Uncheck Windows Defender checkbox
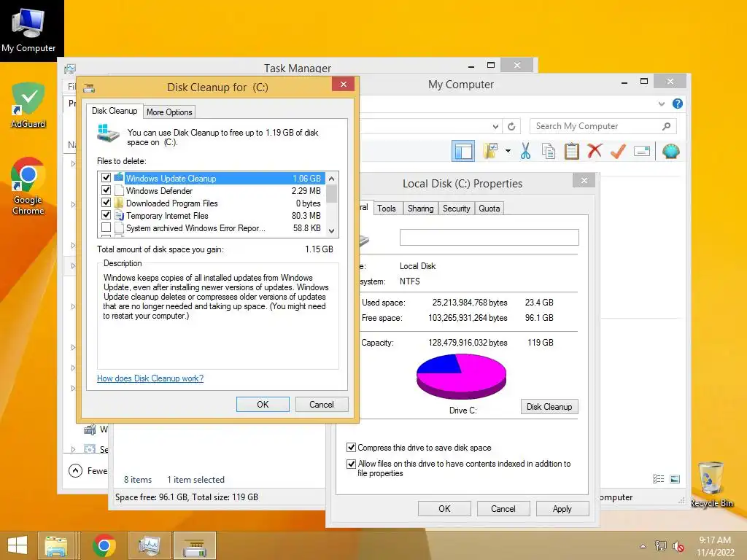Image resolution: width=747 pixels, height=560 pixels. [107, 190]
